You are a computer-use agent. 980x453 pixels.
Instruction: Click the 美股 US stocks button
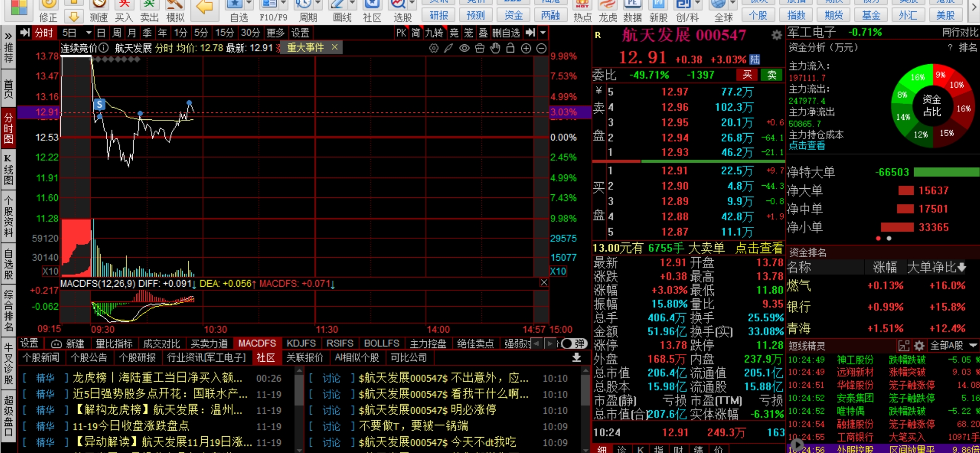pyautogui.click(x=945, y=15)
